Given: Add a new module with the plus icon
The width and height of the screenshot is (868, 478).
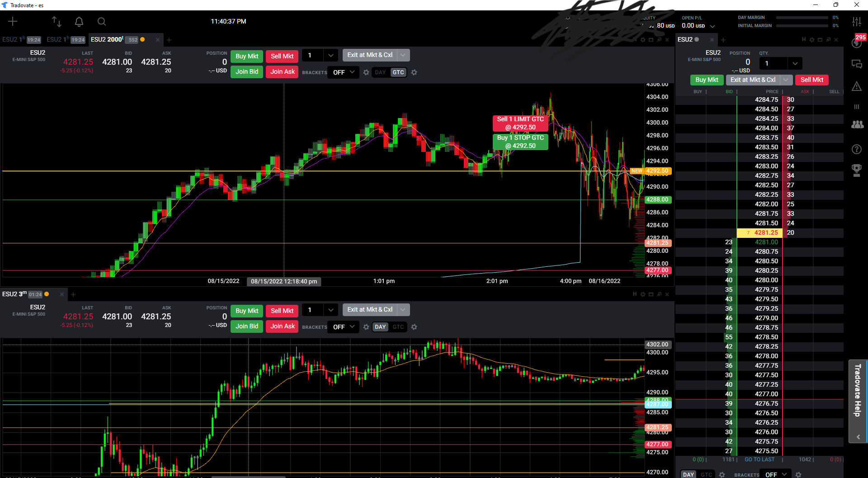Looking at the screenshot, I should click(13, 21).
